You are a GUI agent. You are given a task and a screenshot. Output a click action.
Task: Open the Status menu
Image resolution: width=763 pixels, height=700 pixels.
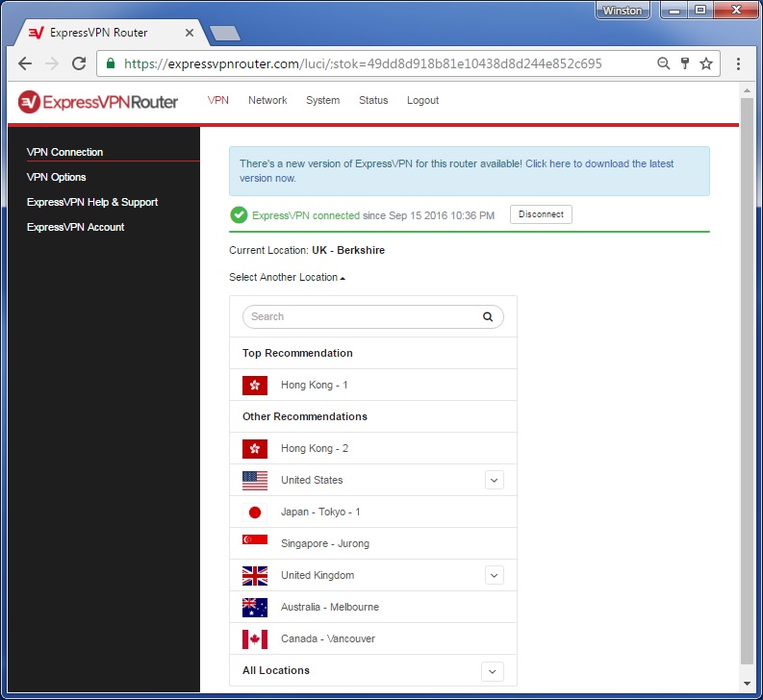(373, 100)
